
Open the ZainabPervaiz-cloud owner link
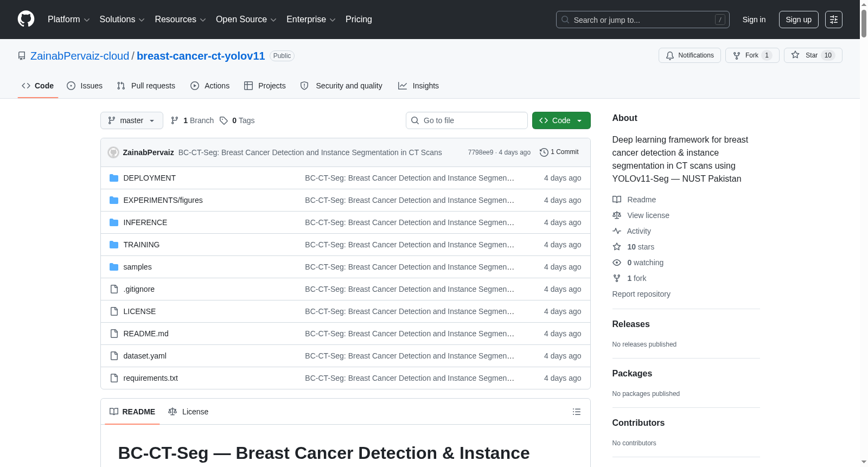pyautogui.click(x=80, y=56)
